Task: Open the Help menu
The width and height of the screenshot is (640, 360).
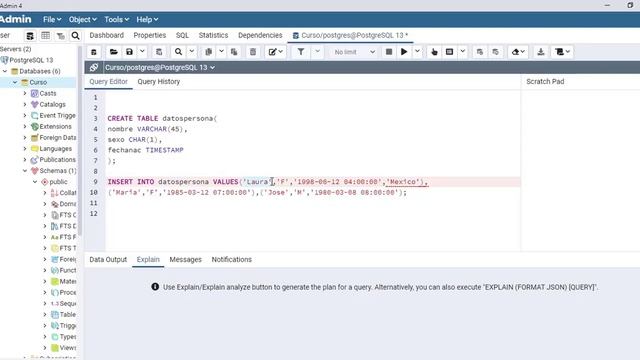Action: [147, 19]
